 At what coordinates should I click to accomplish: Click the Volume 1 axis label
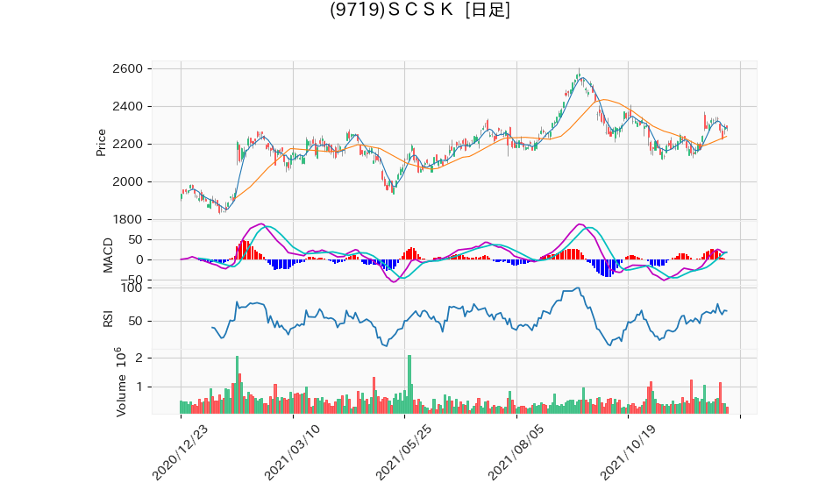(139, 387)
